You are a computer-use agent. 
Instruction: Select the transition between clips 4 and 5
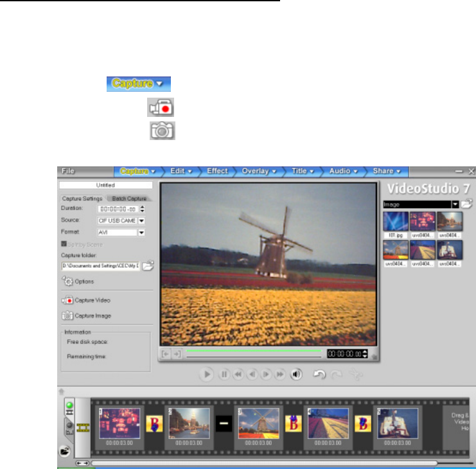pyautogui.click(x=363, y=424)
